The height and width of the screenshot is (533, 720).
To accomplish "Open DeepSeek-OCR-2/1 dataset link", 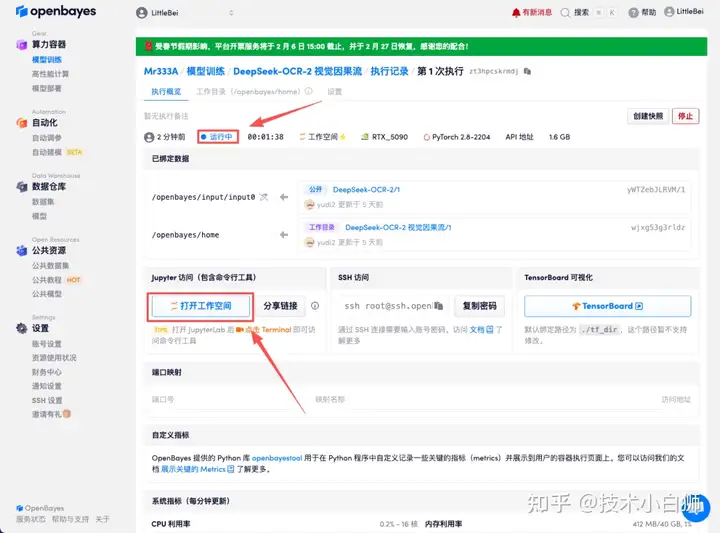I will [x=366, y=190].
